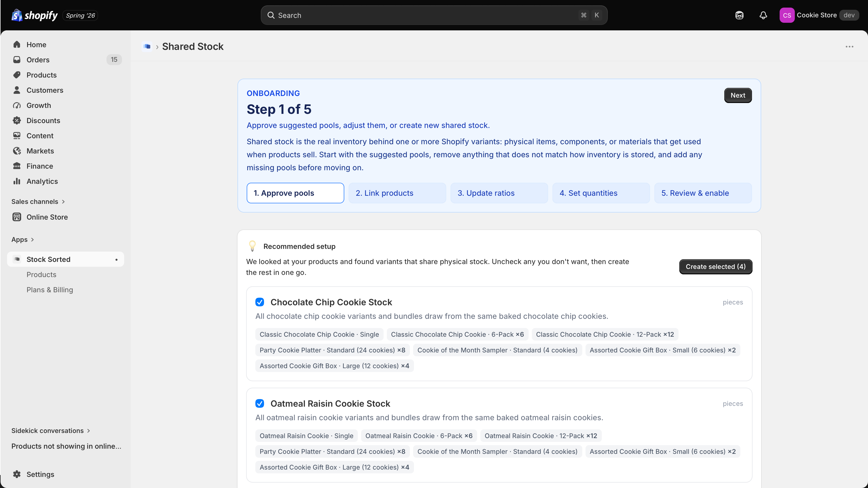This screenshot has width=868, height=488.
Task: Click the Sidekick assistant icon in top bar
Action: 739,15
